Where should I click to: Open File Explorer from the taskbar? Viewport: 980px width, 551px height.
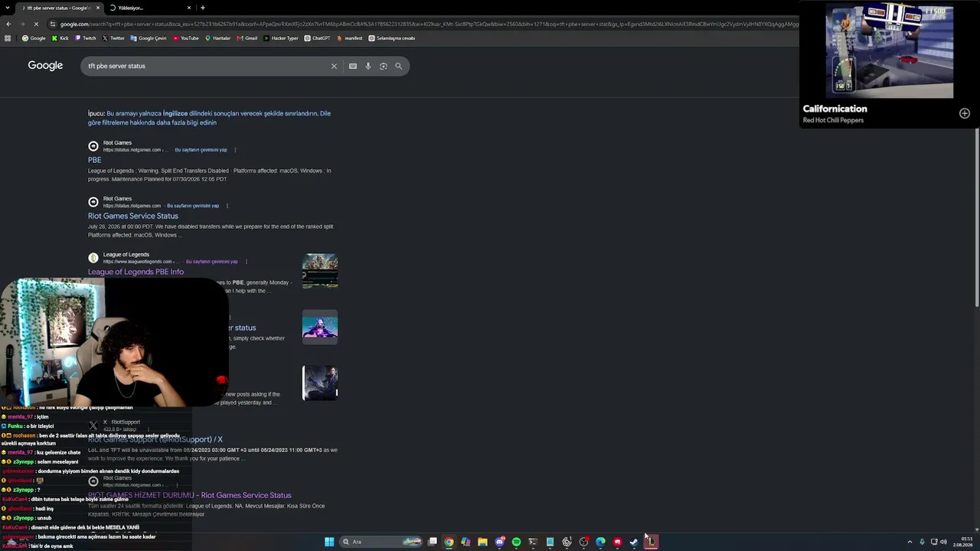click(x=482, y=542)
